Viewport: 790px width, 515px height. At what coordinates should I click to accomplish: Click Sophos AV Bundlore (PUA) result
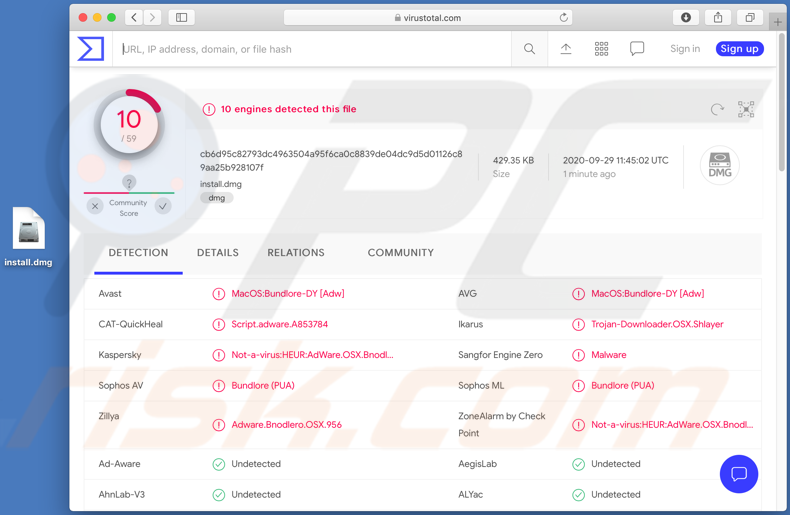click(263, 386)
